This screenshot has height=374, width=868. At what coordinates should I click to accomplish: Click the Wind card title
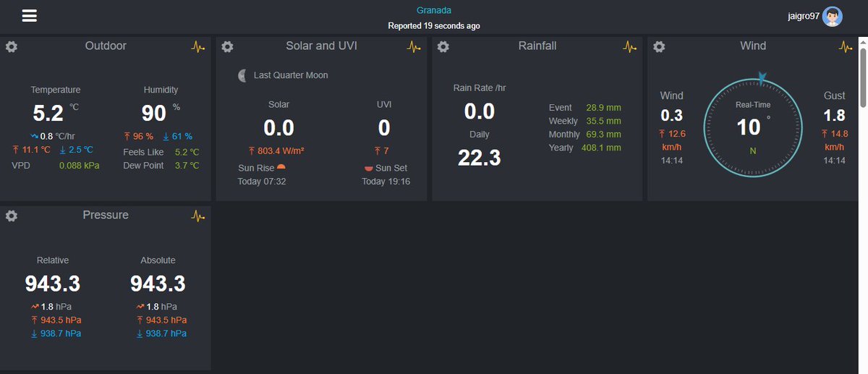[753, 46]
